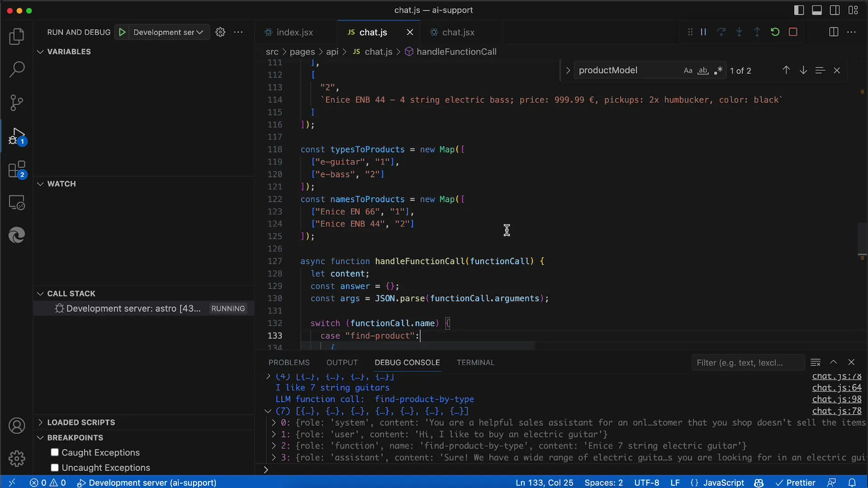Viewport: 868px width, 488px height.
Task: Click Prettier status bar item
Action: coord(795,483)
